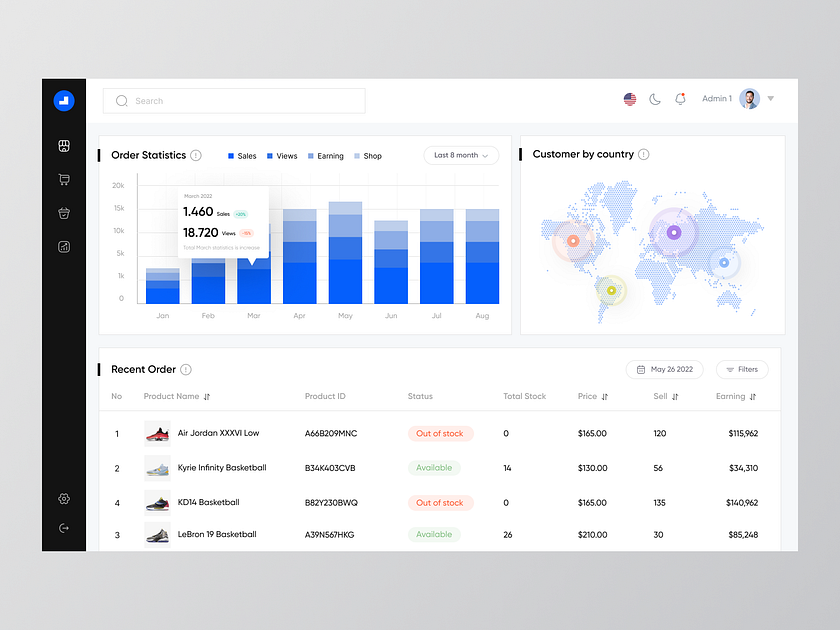The image size is (840, 630).
Task: Open the Last 8 month dropdown
Action: [460, 155]
